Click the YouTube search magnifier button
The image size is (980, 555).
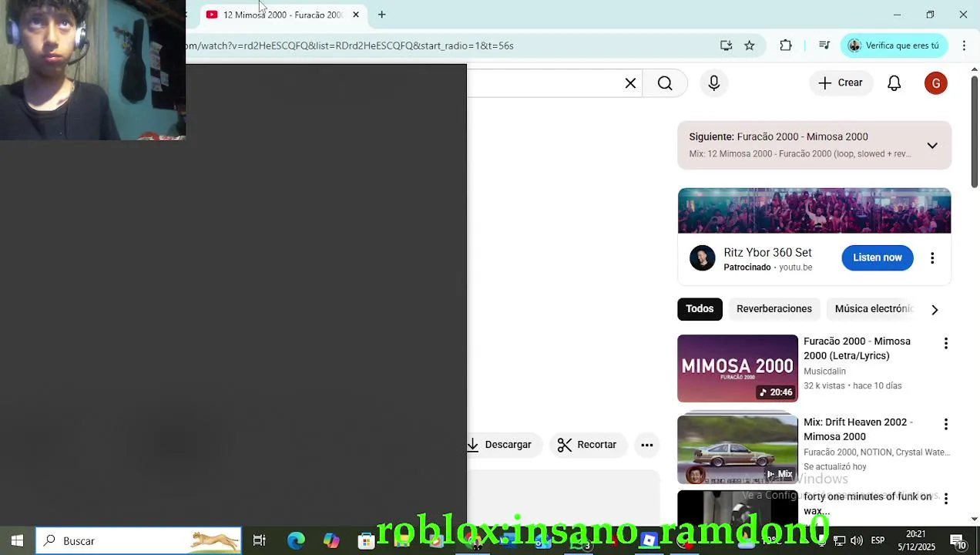tap(665, 83)
